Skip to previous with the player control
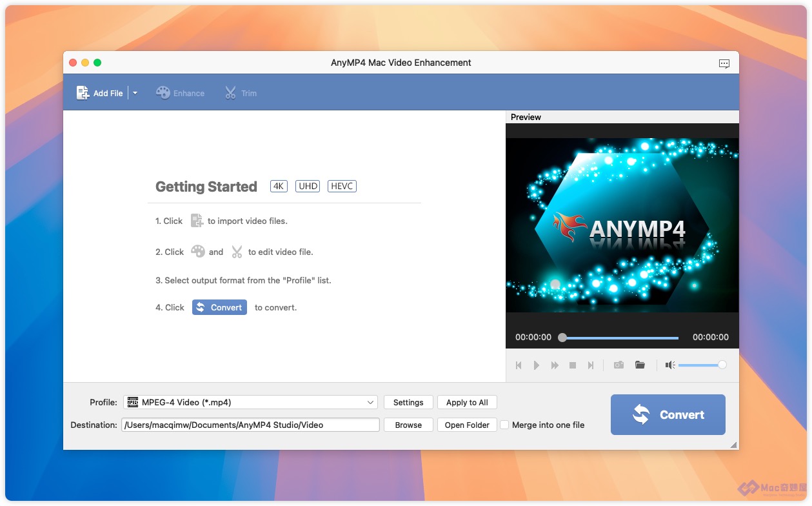Image resolution: width=812 pixels, height=506 pixels. pyautogui.click(x=519, y=365)
